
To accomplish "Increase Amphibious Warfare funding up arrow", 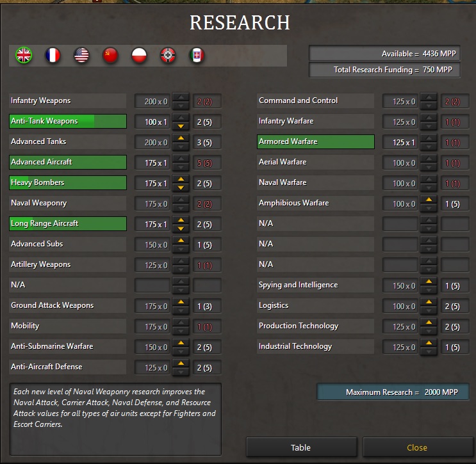I will (x=429, y=200).
